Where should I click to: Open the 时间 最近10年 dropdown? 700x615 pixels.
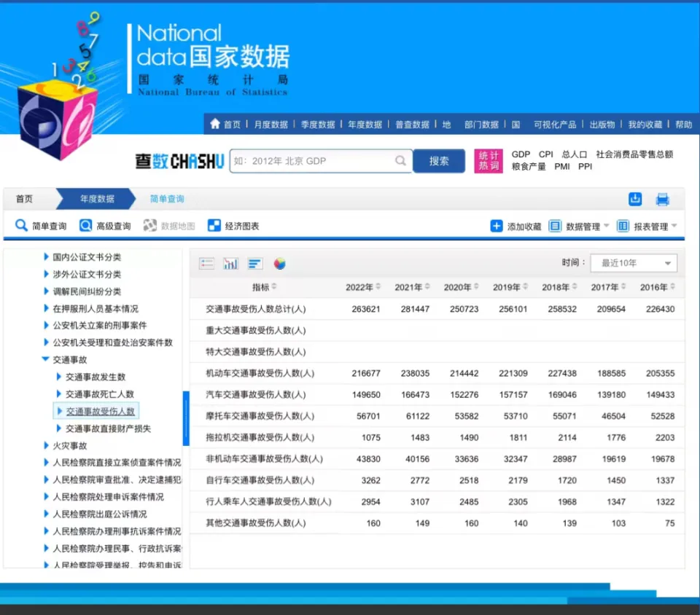click(633, 262)
